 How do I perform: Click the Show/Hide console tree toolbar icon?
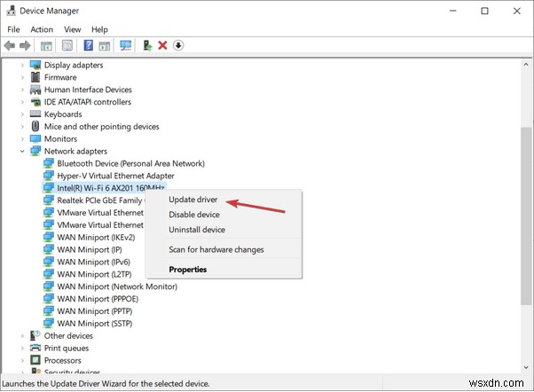(46, 45)
